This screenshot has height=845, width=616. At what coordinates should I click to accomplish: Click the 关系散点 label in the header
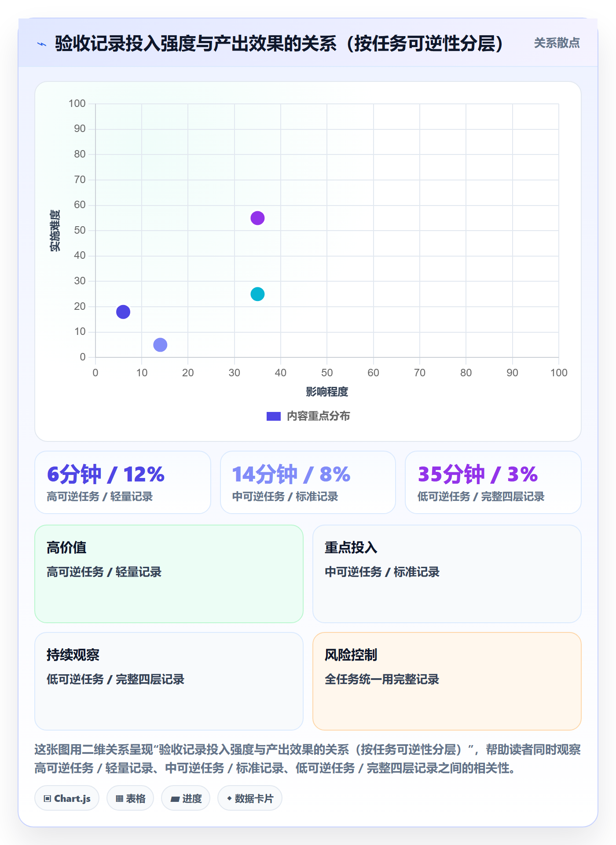(x=557, y=43)
